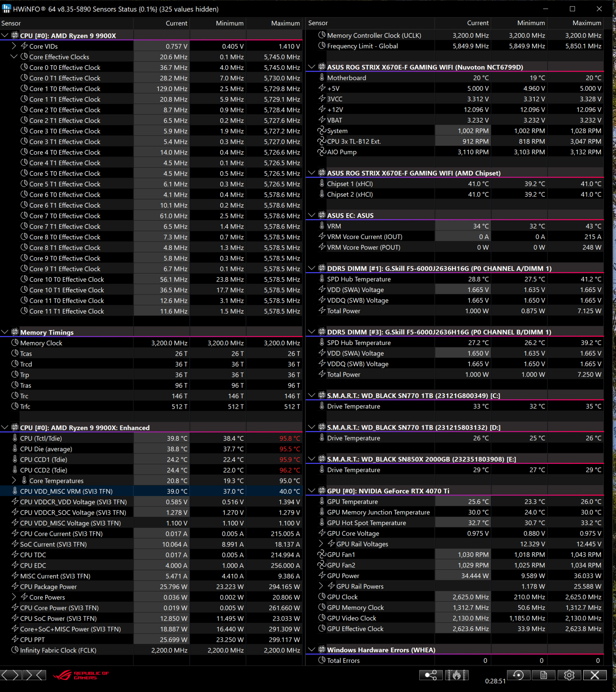Viewport: 616px width, 692px height.
Task: Expand the GPU Rail Powers row
Action: [321, 586]
